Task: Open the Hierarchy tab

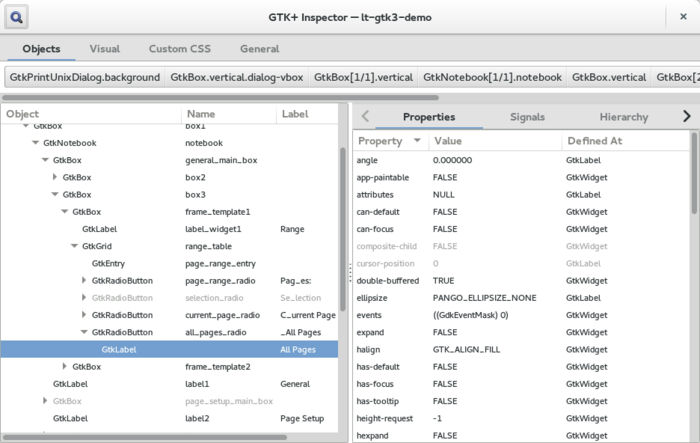Action: (x=623, y=117)
